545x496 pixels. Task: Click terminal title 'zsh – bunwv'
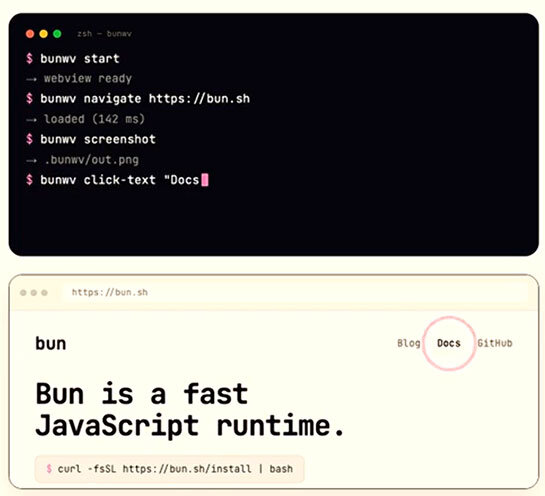tap(104, 34)
